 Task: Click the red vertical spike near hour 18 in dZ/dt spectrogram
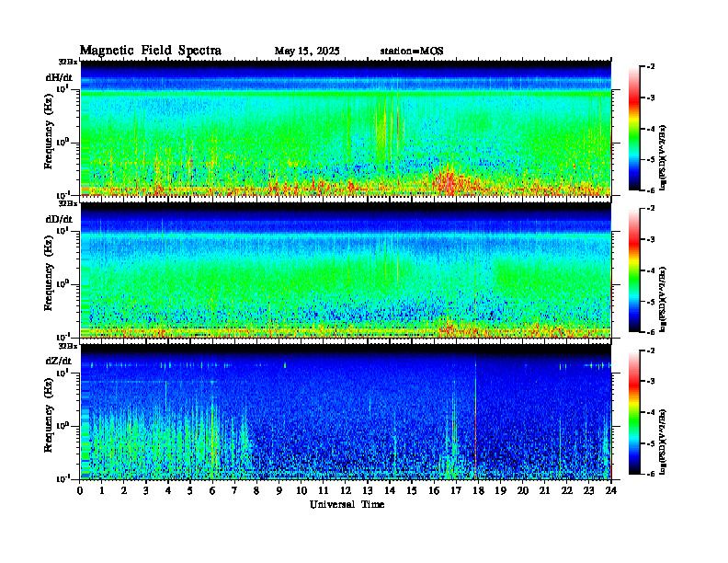pos(476,418)
